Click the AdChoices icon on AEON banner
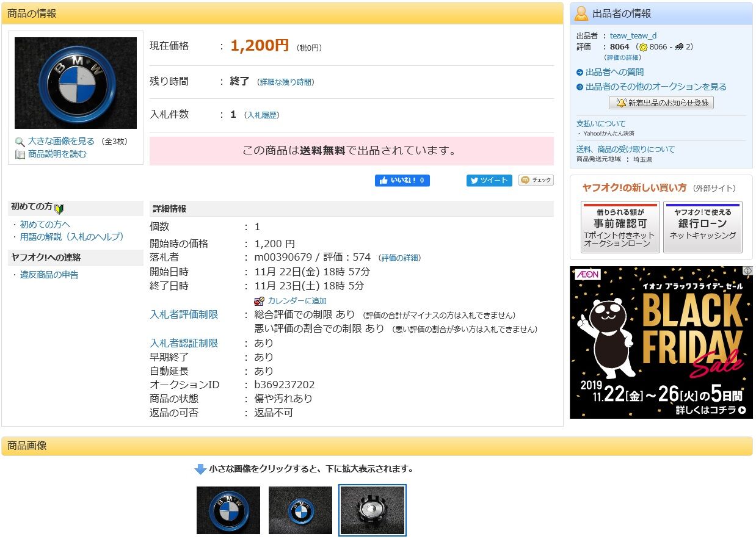 pyautogui.click(x=747, y=270)
